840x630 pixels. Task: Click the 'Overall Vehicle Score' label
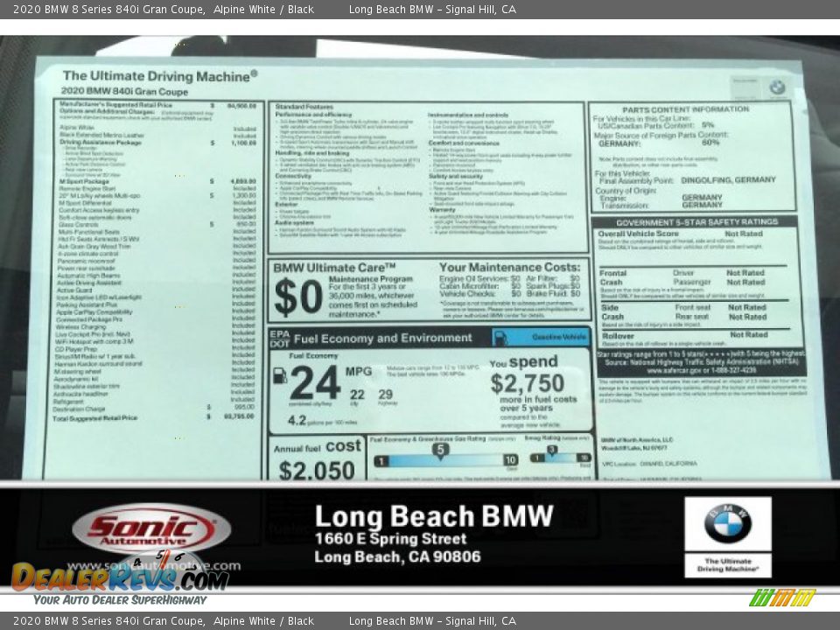tap(638, 234)
